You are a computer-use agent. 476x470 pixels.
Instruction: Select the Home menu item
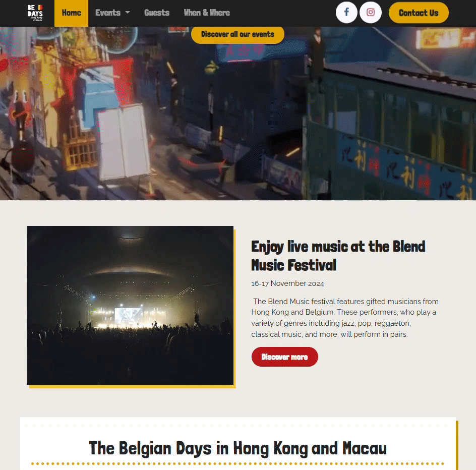tap(71, 13)
